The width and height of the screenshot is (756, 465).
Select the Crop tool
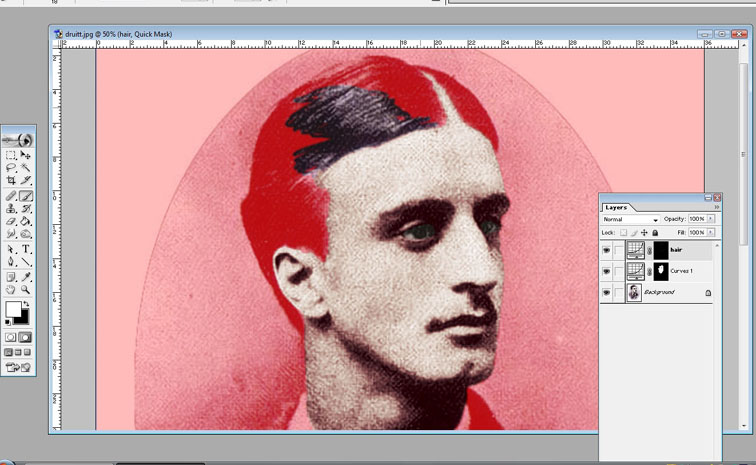(x=11, y=181)
